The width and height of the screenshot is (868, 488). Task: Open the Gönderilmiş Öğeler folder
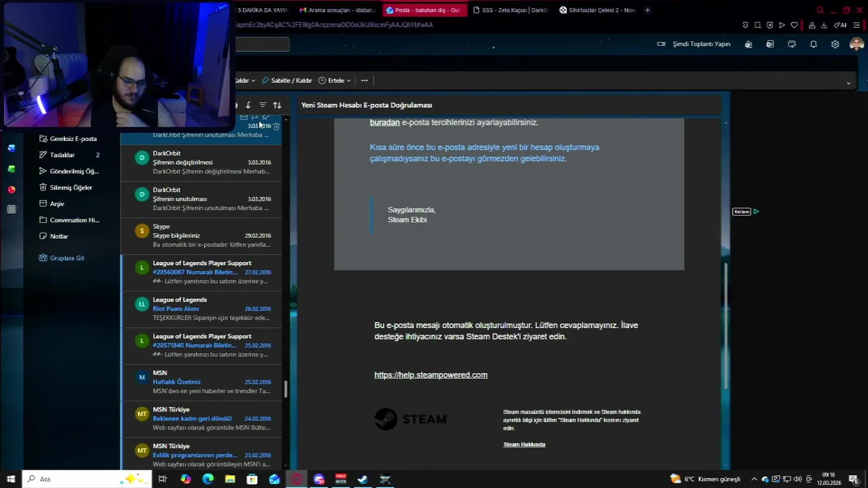tap(68, 171)
